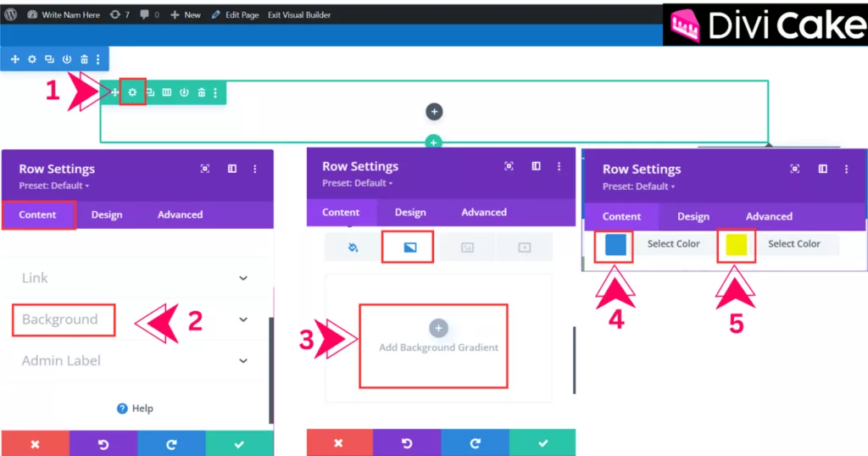The width and height of the screenshot is (868, 456).
Task: Open more options in left Row Settings
Action: pyautogui.click(x=254, y=168)
